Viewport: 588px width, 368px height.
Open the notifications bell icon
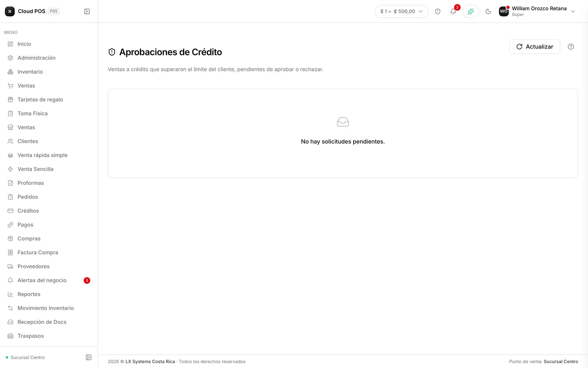pos(453,11)
